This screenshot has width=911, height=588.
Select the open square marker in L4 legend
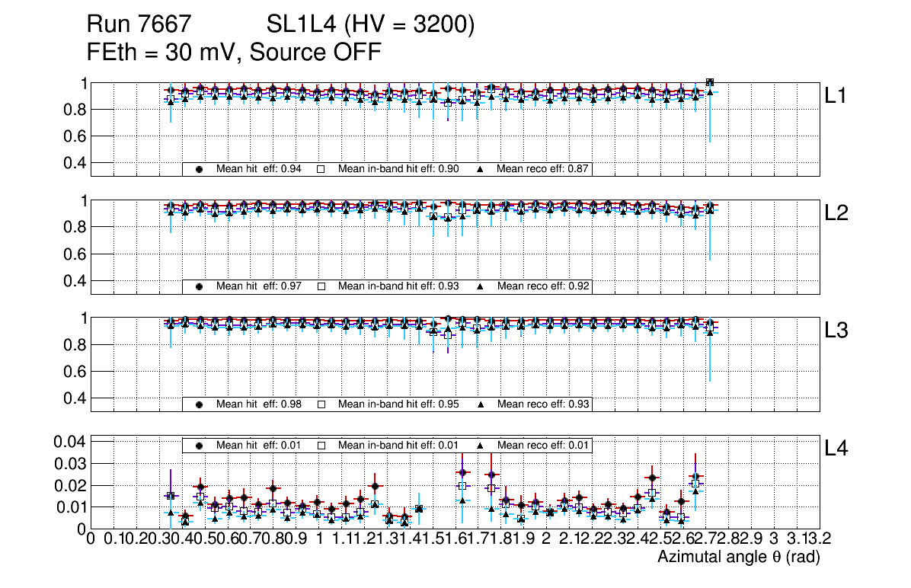coord(321,445)
